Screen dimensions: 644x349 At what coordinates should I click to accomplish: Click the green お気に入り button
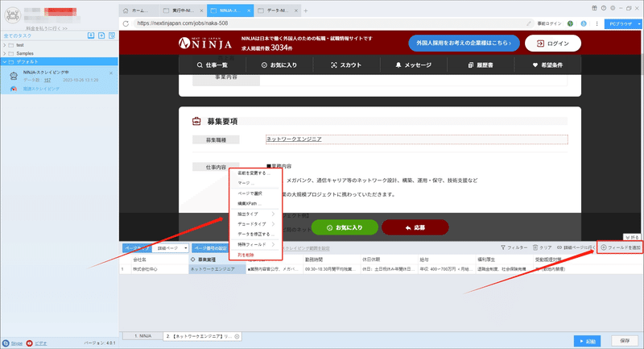click(x=345, y=227)
